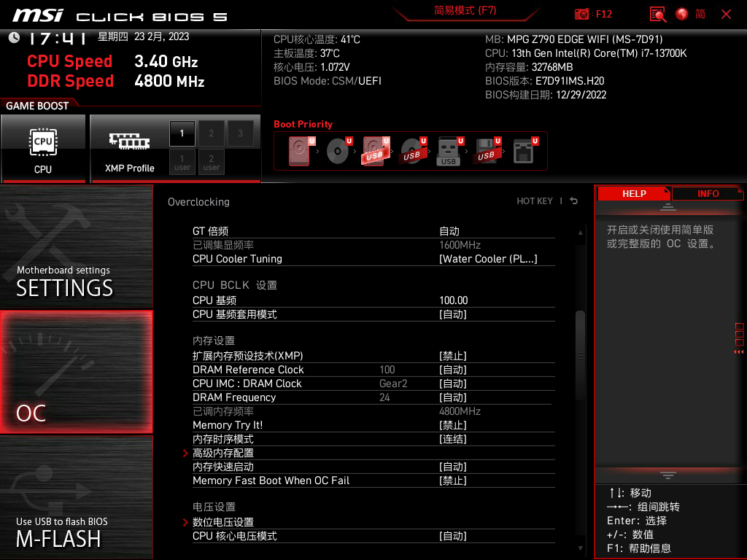Select the optical disc boot priority device
The height and width of the screenshot is (560, 747).
[339, 151]
